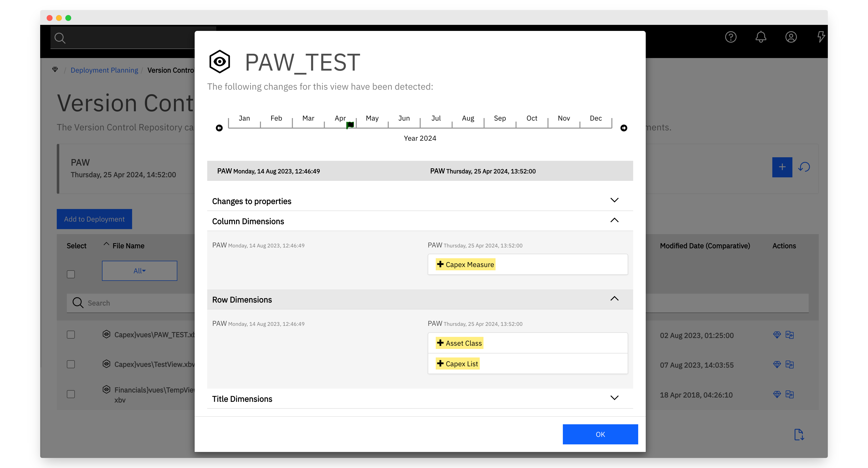This screenshot has height=468, width=868.
Task: Open the Deployment Planning breadcrumb link
Action: point(104,70)
